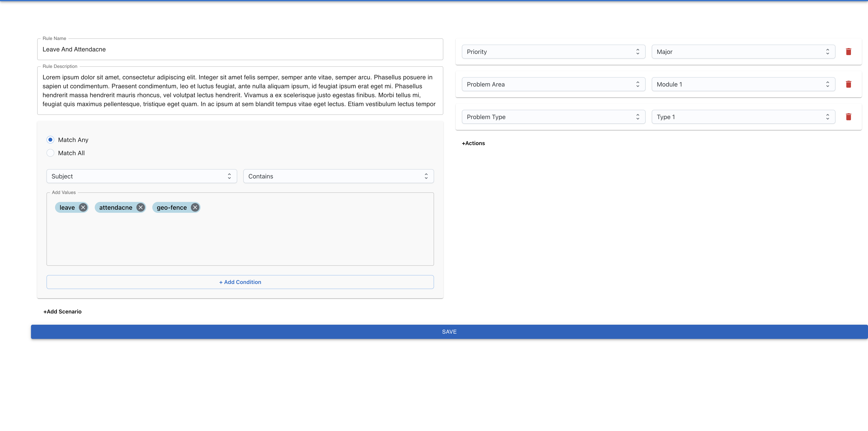Click the 'geo-fence' chip label

(171, 207)
